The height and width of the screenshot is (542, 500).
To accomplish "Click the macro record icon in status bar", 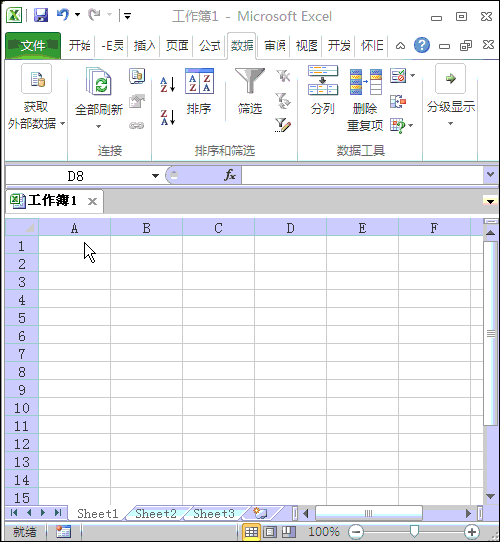I will pyautogui.click(x=63, y=531).
